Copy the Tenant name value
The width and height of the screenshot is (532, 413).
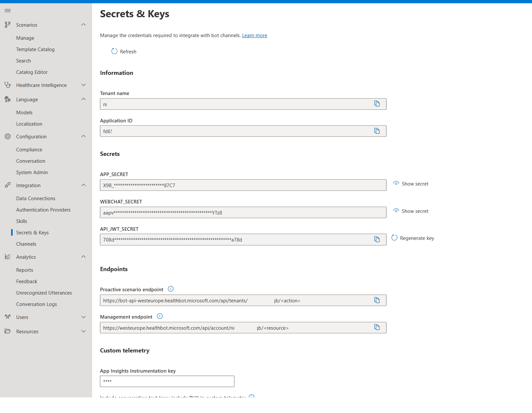click(377, 104)
